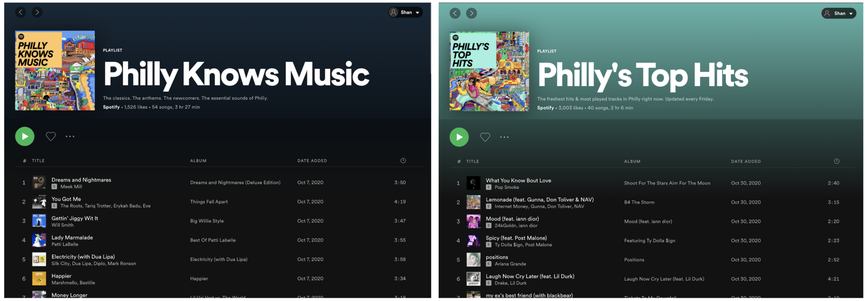Open artist Ariana Grande
The width and height of the screenshot is (868, 301).
(510, 264)
